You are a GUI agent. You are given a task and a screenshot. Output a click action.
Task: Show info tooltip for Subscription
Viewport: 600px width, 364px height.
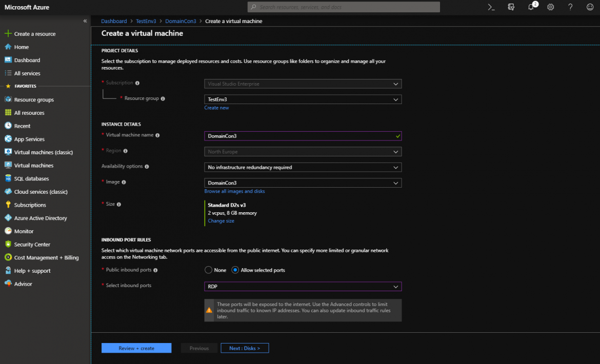[x=137, y=83]
